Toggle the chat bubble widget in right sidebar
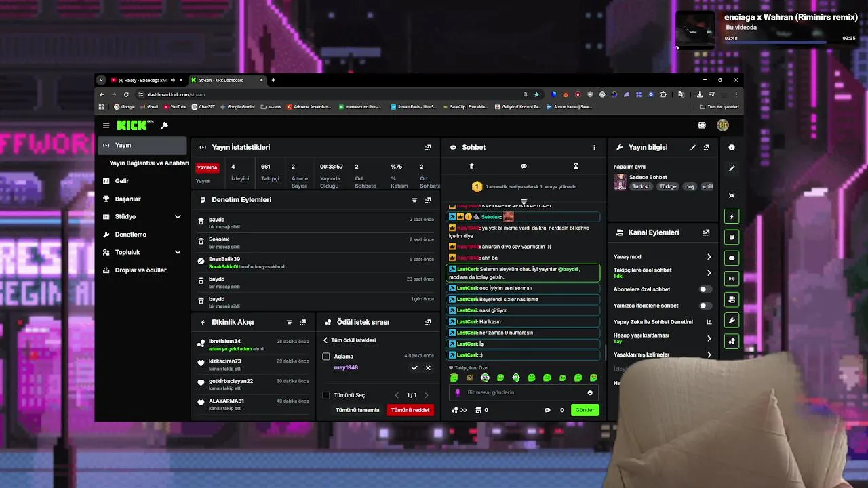Screen dimensions: 868x488 [x=732, y=258]
